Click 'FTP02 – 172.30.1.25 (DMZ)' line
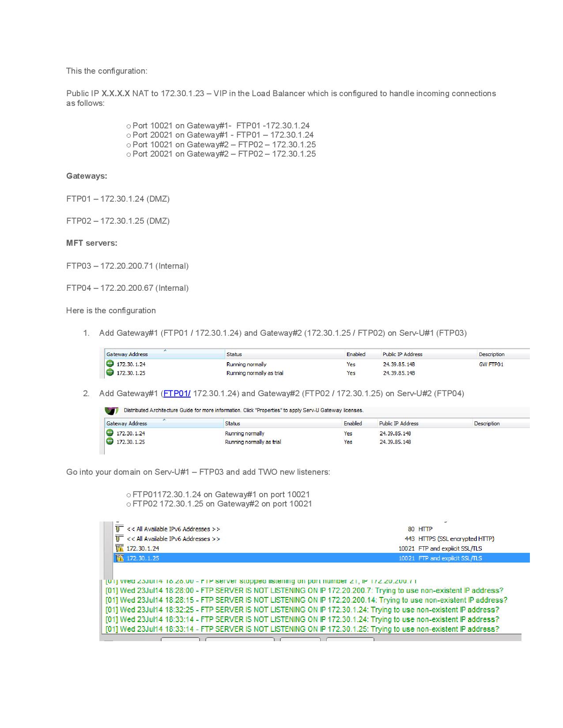 click(118, 221)
